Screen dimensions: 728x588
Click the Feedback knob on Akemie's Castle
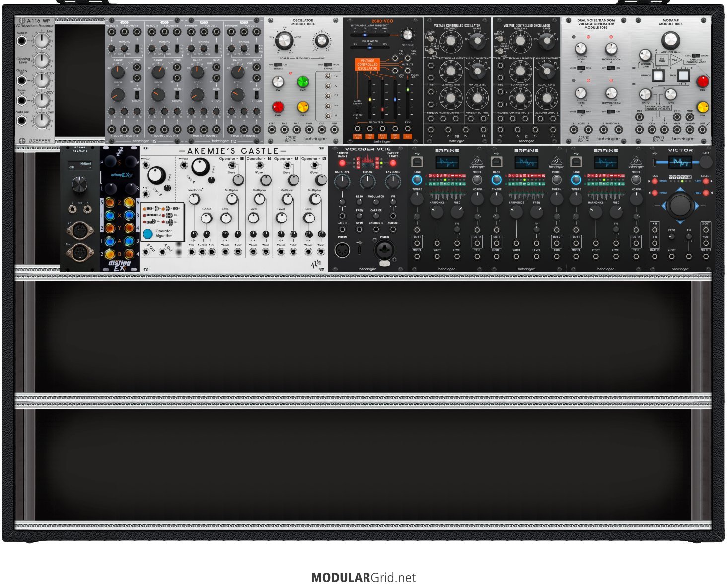(195, 199)
